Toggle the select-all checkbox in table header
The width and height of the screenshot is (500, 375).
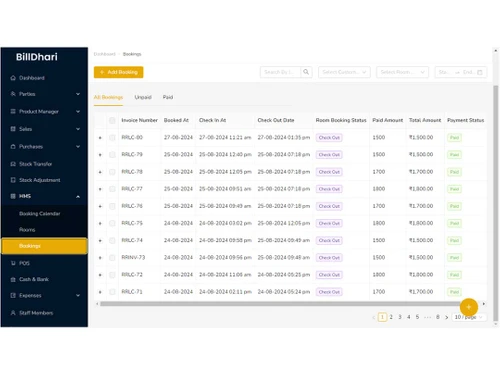112,120
